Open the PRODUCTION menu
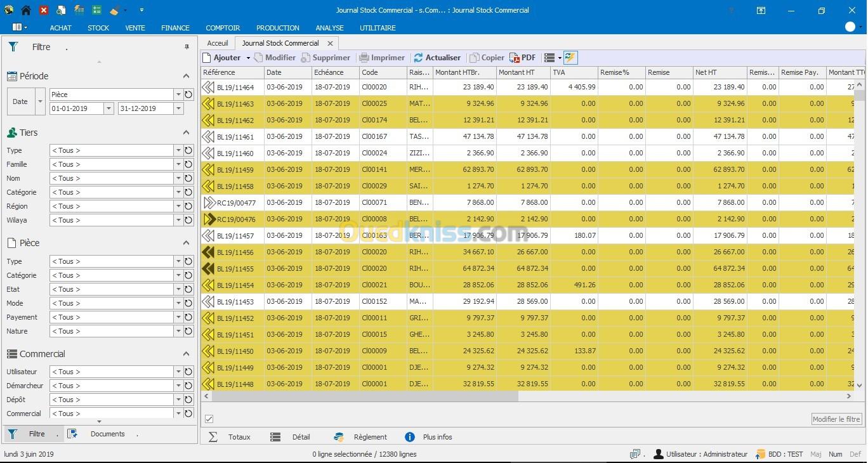Image resolution: width=868 pixels, height=463 pixels. (278, 28)
